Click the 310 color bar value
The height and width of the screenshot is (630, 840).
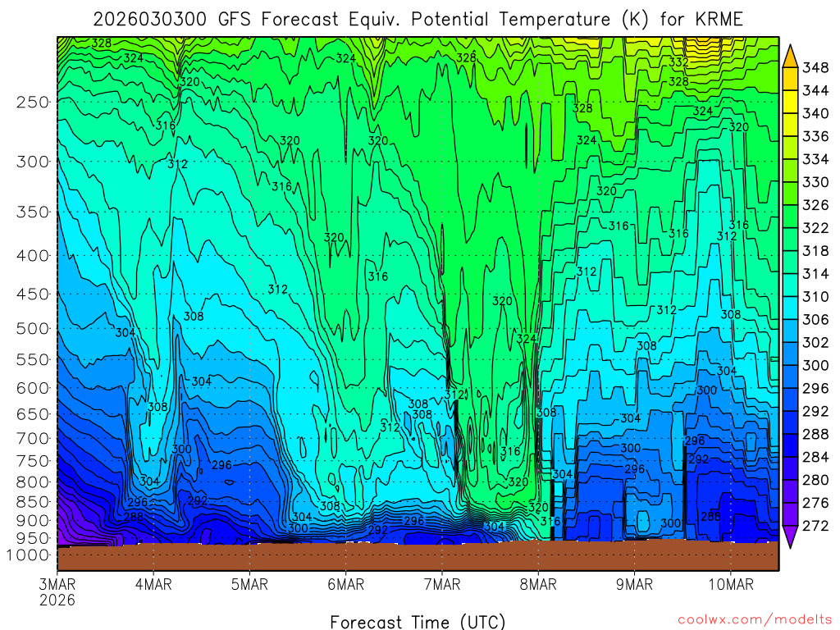[815, 297]
